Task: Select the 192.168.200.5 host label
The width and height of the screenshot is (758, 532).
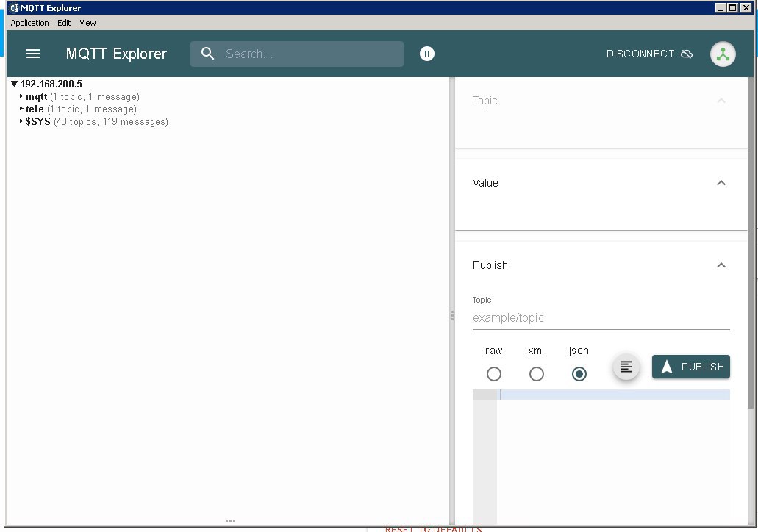Action: click(x=51, y=84)
